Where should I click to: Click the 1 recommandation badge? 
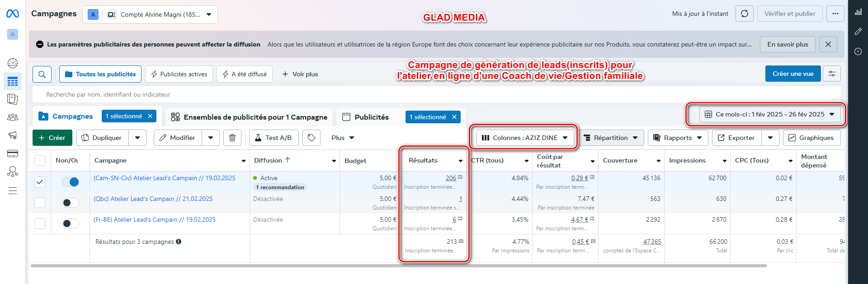coord(280,187)
